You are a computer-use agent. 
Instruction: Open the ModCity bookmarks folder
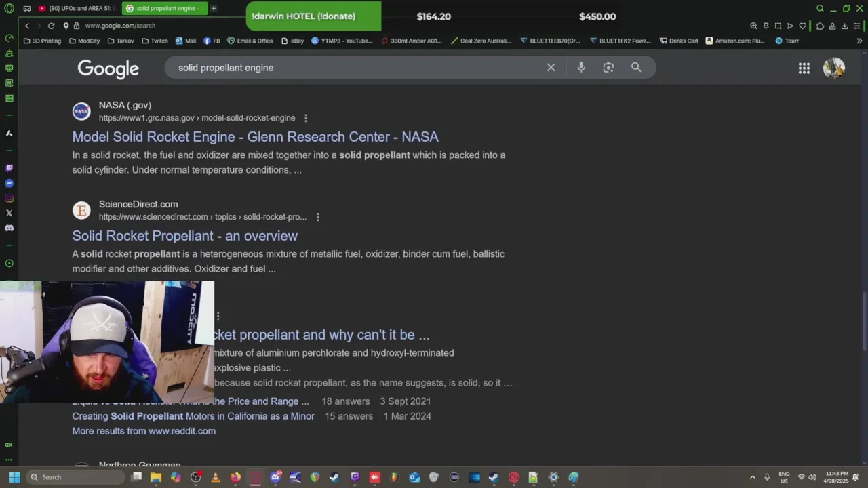tap(84, 41)
